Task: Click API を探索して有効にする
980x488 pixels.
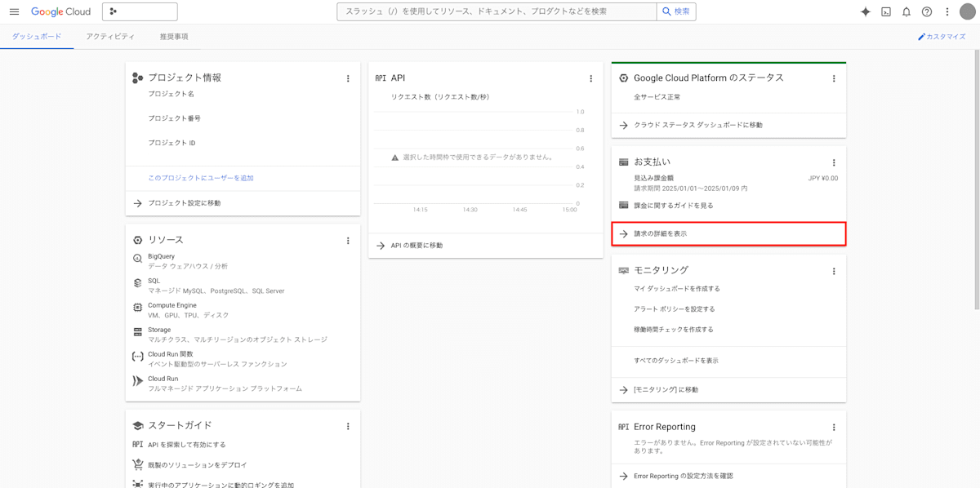Action: [x=187, y=445]
